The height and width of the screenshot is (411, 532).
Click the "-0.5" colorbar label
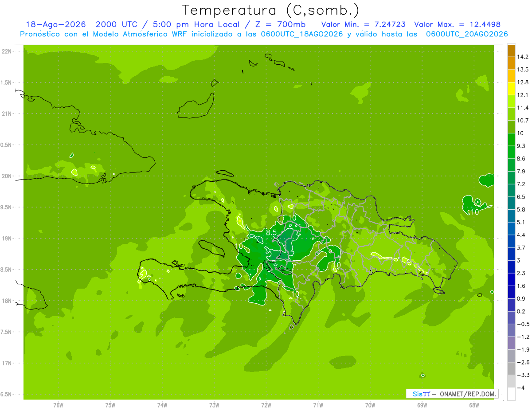523,324
